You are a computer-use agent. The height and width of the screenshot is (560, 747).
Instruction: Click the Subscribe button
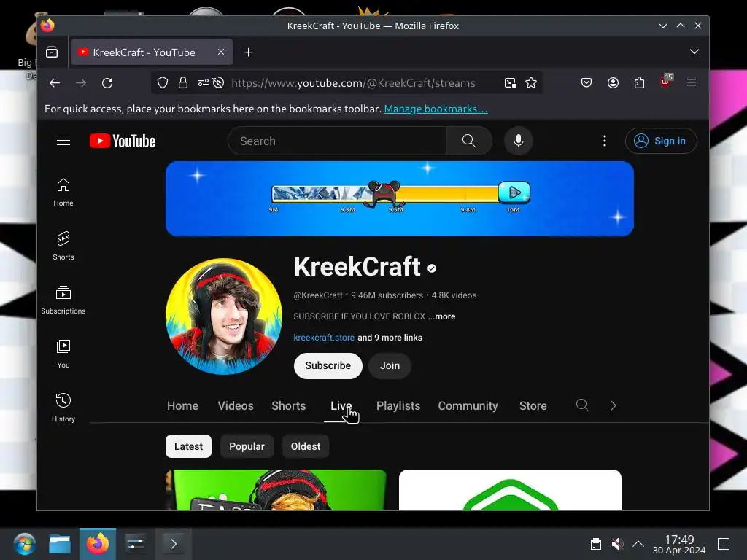[x=328, y=366]
